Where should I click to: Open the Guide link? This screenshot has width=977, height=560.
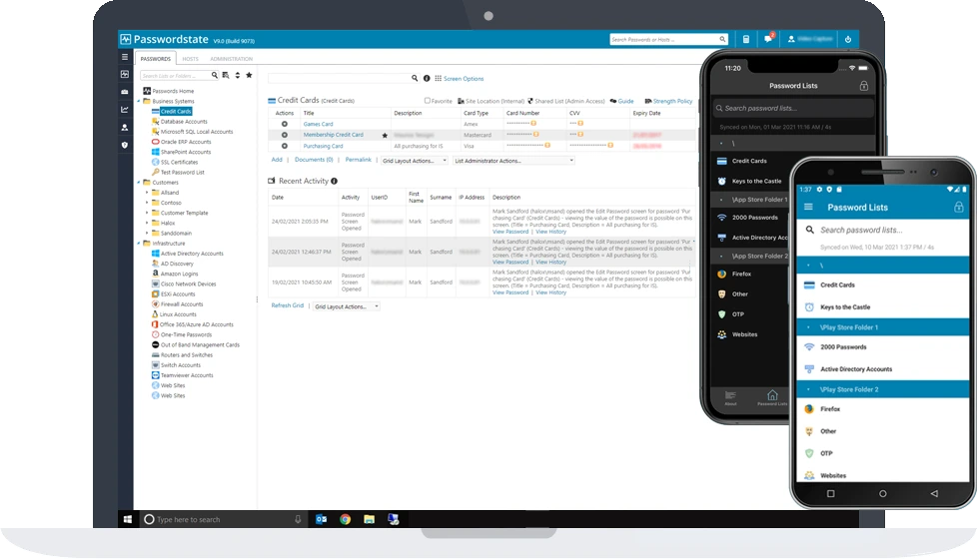click(625, 101)
